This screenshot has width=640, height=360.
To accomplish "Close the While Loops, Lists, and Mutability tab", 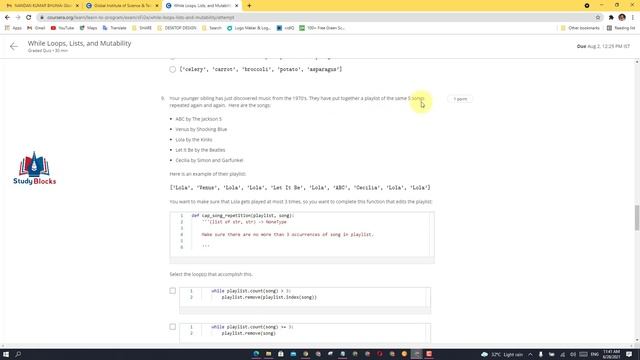I will (237, 6).
